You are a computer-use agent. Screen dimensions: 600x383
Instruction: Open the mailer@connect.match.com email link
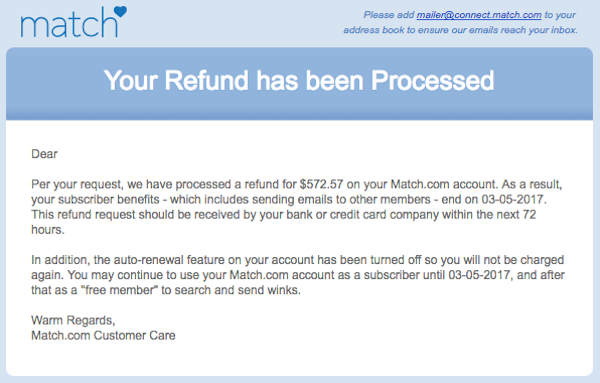(x=479, y=15)
